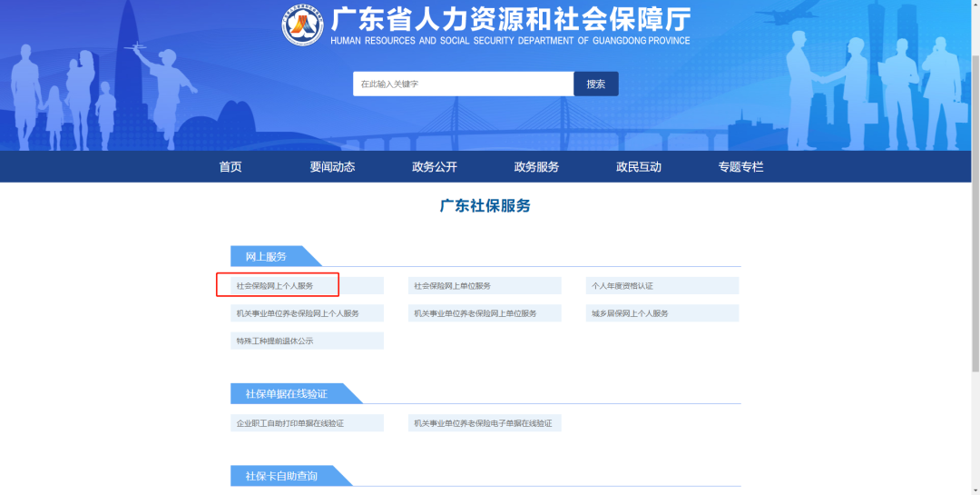
Task: Open the 政务服务 navigation item
Action: click(x=536, y=167)
